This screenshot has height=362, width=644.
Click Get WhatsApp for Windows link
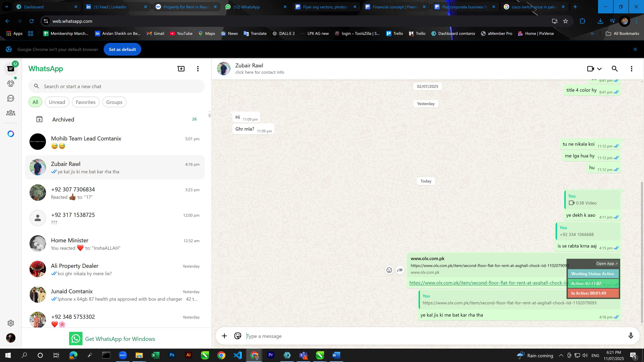(x=112, y=339)
